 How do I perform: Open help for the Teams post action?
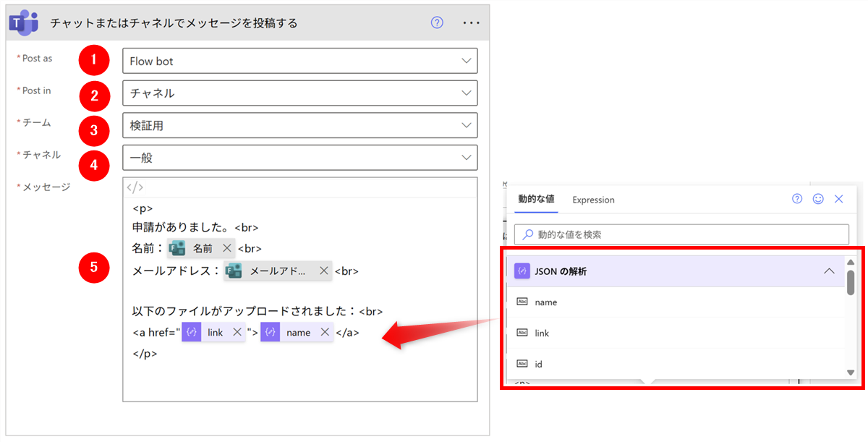(437, 22)
